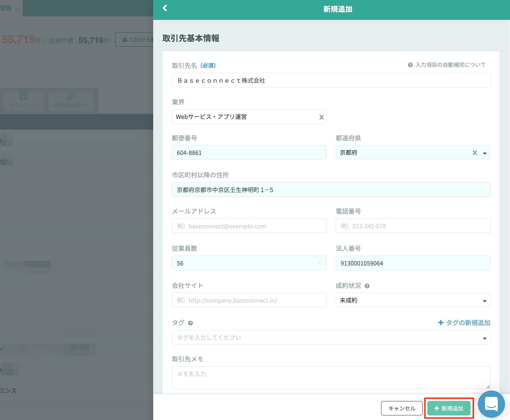Image resolution: width=510 pixels, height=420 pixels.
Task: Focus the 取引先メモ textarea
Action: click(331, 377)
